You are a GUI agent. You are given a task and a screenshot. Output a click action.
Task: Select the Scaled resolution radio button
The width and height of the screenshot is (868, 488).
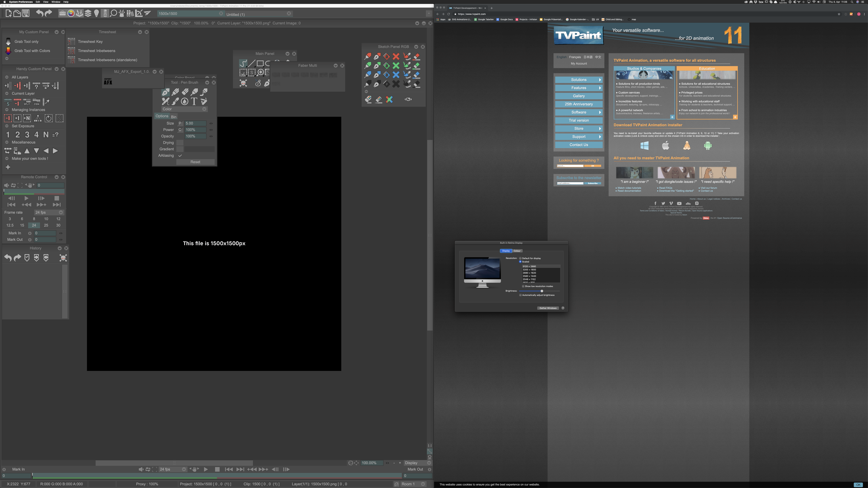pyautogui.click(x=520, y=262)
